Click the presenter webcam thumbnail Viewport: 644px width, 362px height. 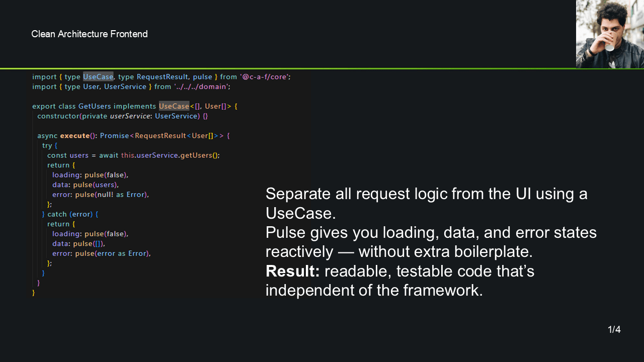point(609,34)
